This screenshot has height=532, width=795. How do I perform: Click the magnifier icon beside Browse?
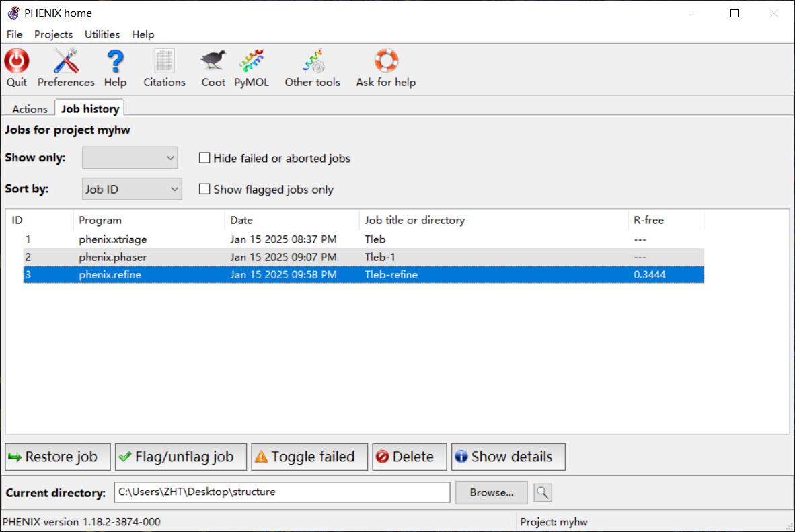tap(543, 492)
